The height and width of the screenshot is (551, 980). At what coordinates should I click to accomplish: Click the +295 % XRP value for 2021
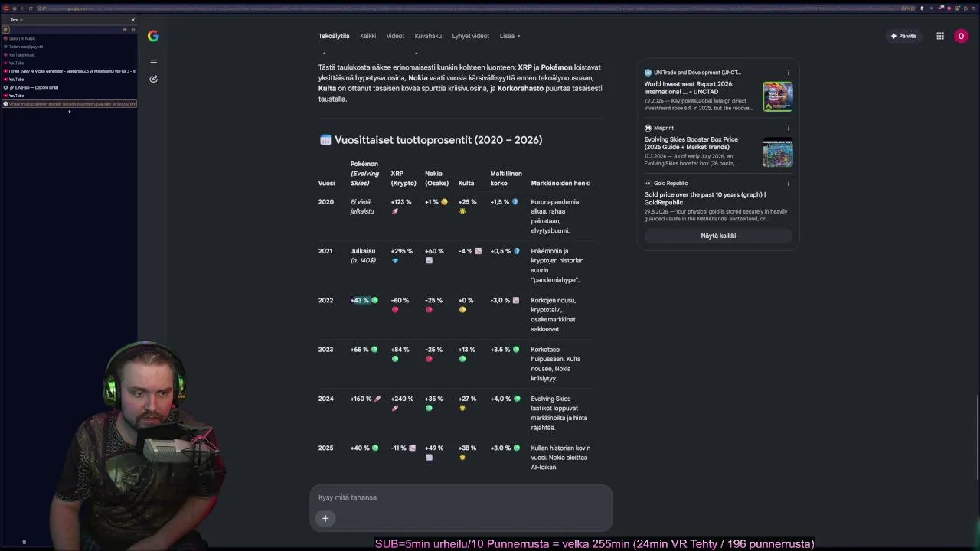[401, 251]
